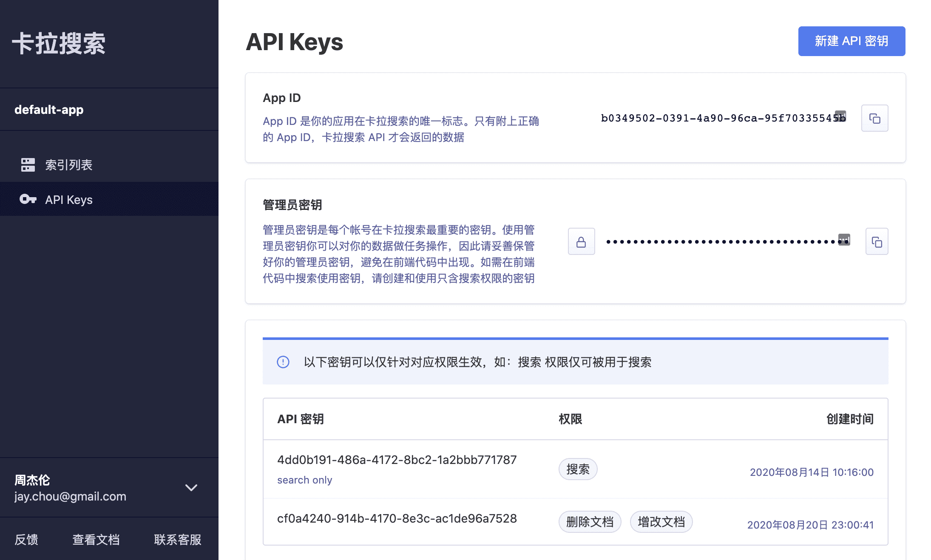The image size is (931, 560).
Task: Select the cf0a4240 API key row
Action: (x=397, y=518)
